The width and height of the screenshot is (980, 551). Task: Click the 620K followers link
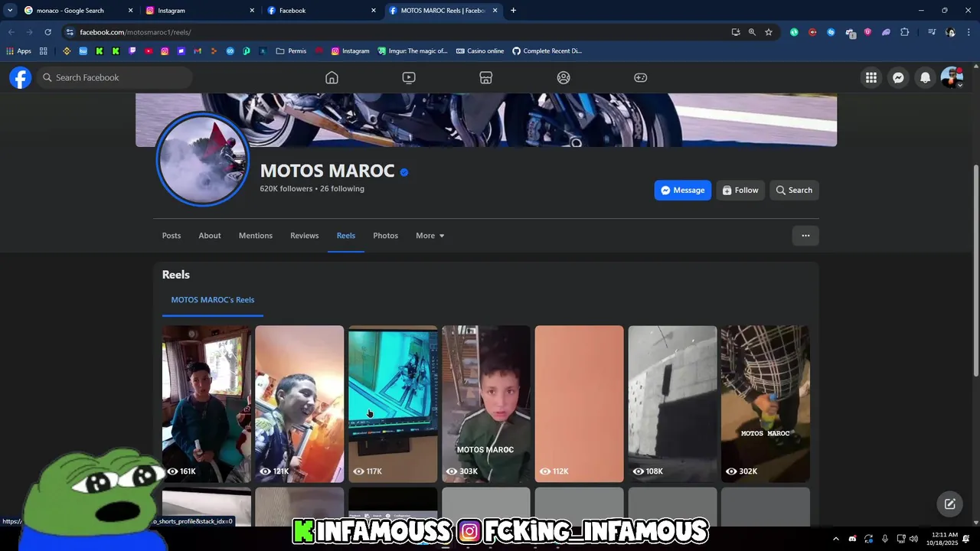click(x=286, y=189)
